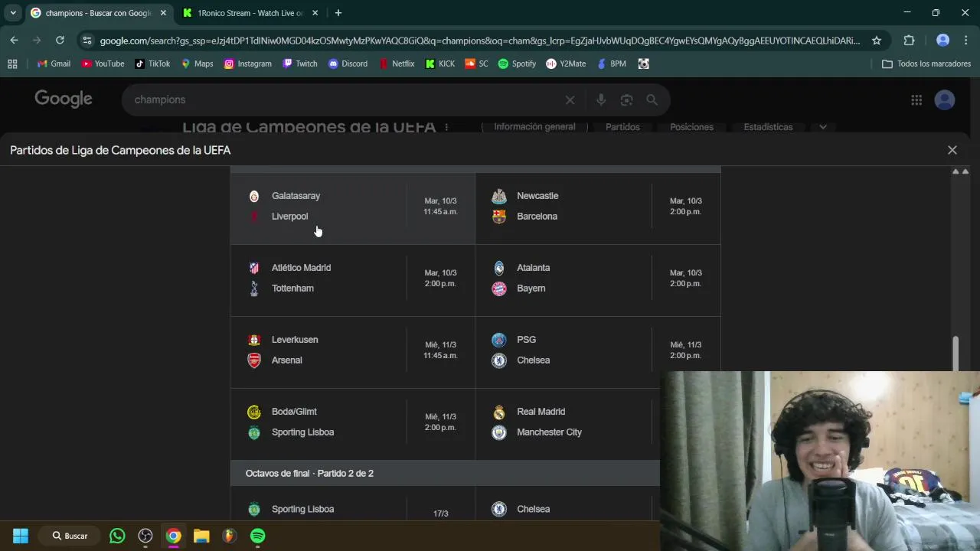Reload the current page
The height and width of the screenshot is (551, 980).
pyautogui.click(x=60, y=41)
